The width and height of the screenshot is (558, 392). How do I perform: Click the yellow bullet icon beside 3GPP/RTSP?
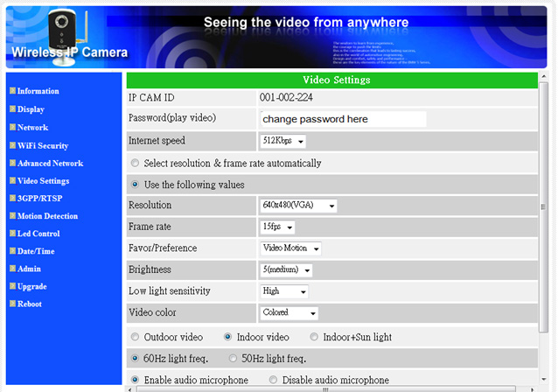(12, 198)
